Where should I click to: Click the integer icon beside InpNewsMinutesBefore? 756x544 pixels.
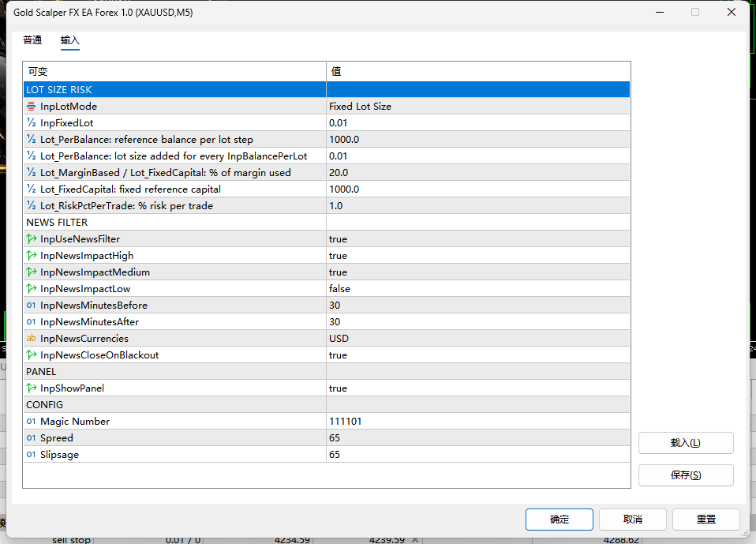coord(32,306)
